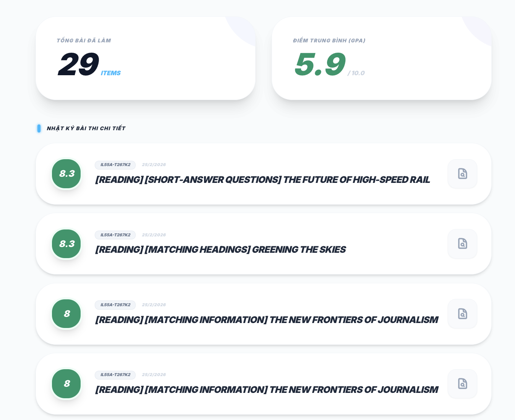Open Greening the Skies matching headings title
The height and width of the screenshot is (420, 515).
[220, 250]
